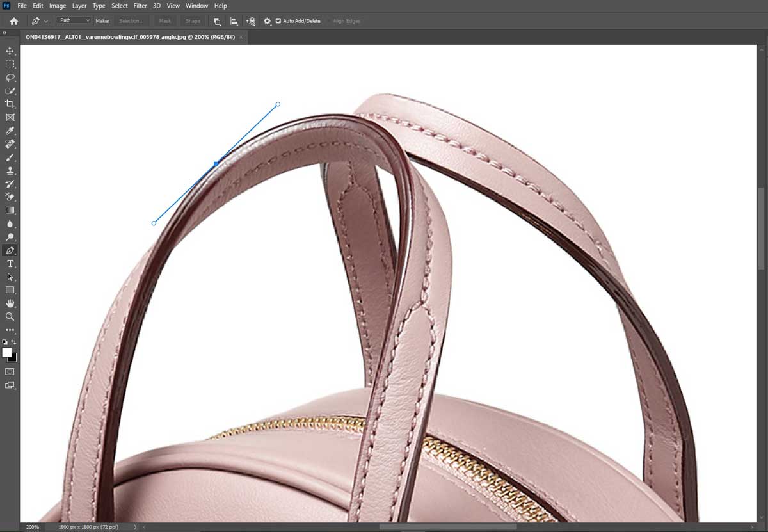The image size is (768, 532).
Task: Open the path alignment options dropdown
Action: point(234,20)
